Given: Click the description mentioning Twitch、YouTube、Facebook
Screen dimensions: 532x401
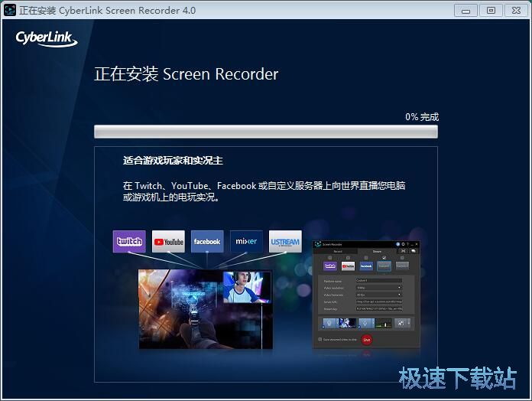Looking at the screenshot, I should click(264, 191).
